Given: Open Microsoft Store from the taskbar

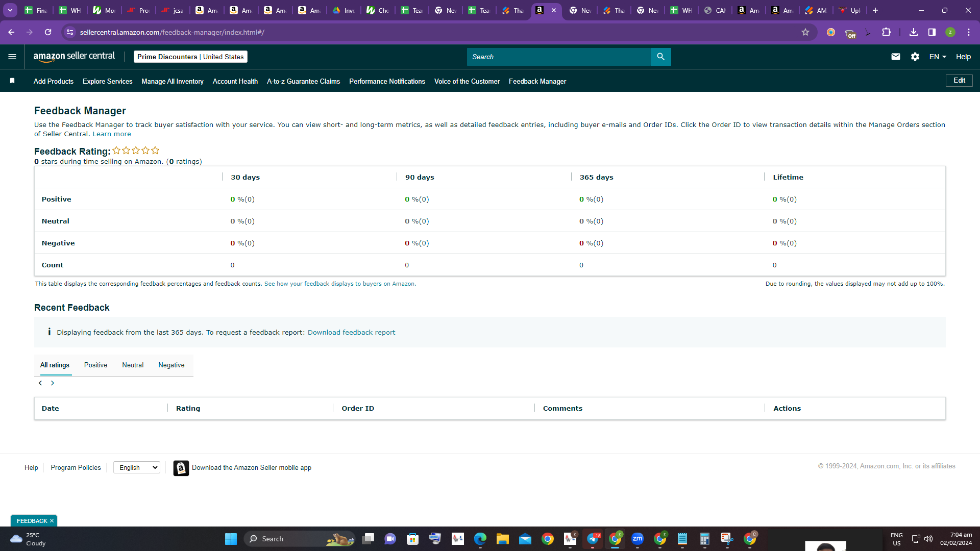Looking at the screenshot, I should [x=413, y=539].
